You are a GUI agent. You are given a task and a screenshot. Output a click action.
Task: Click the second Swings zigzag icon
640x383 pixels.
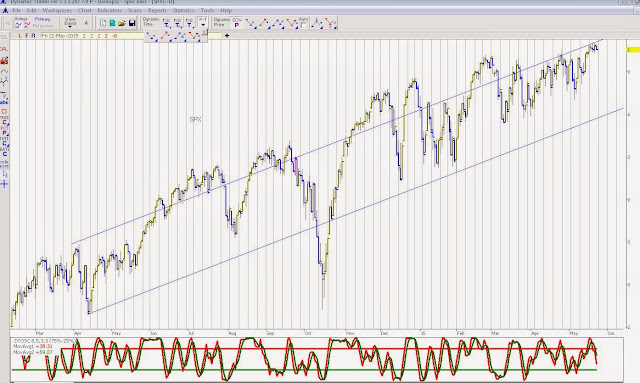tap(27, 26)
